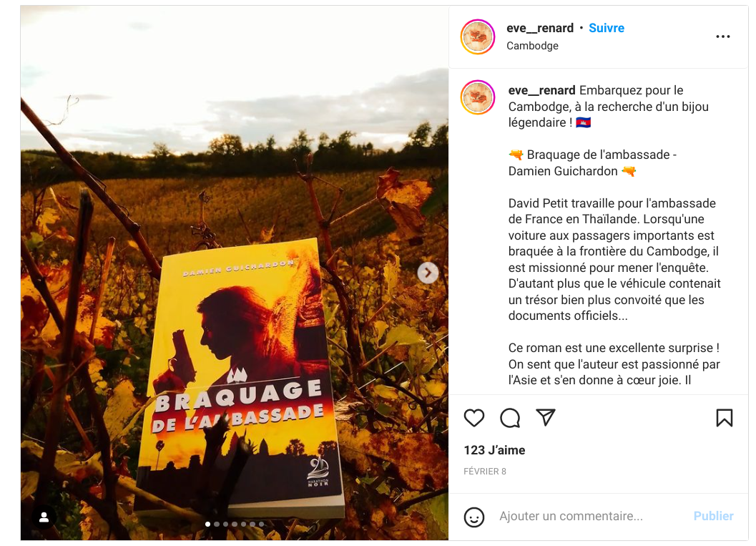This screenshot has width=756, height=546.
Task: Open emoji picker smiley icon
Action: pos(474,517)
